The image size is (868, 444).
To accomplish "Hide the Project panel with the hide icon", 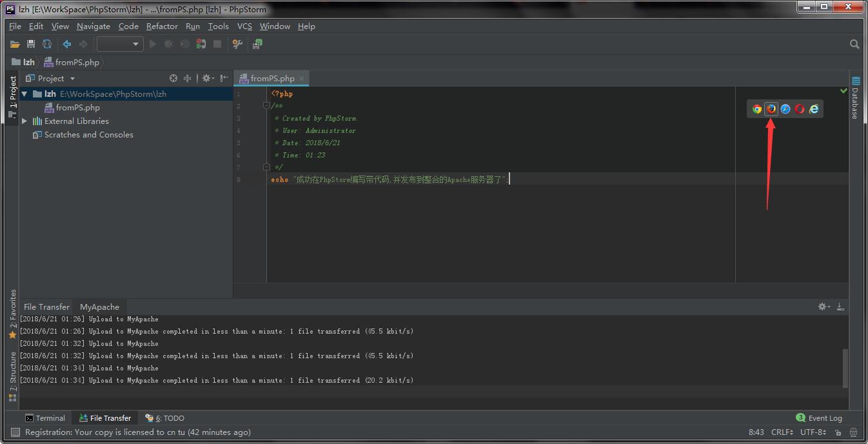I will 224,78.
